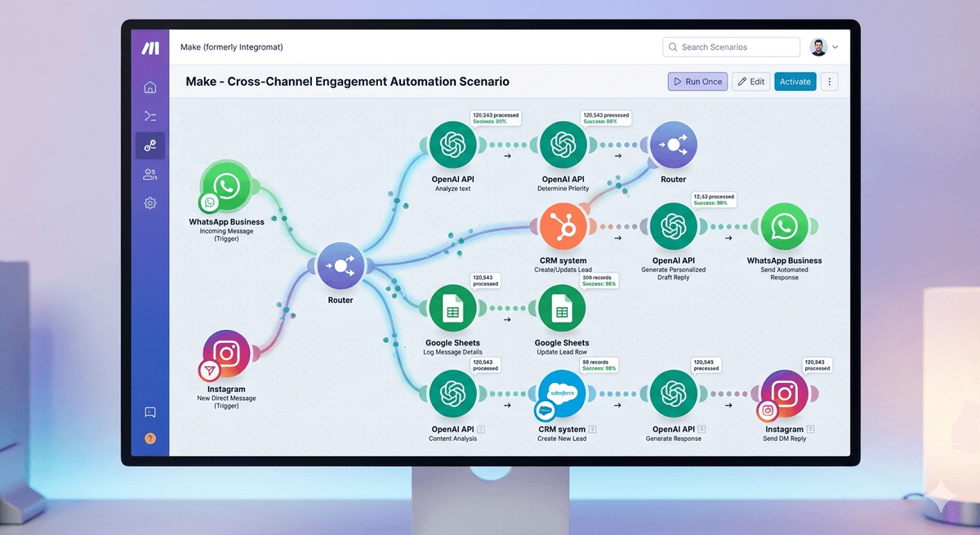
Task: Open the help question mark icon
Action: click(150, 439)
